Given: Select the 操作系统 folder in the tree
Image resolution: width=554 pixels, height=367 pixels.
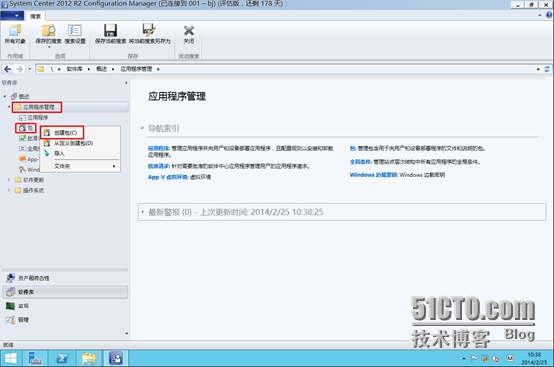Looking at the screenshot, I should pos(29,190).
